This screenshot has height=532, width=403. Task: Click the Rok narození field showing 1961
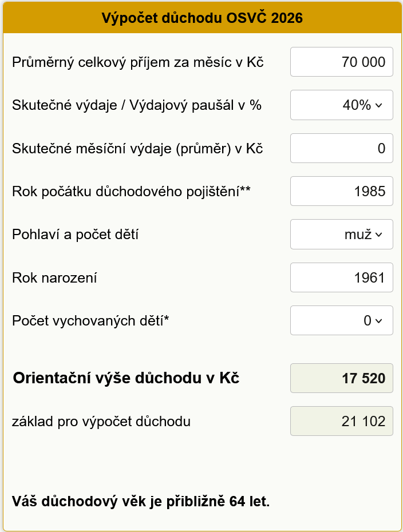tap(341, 277)
